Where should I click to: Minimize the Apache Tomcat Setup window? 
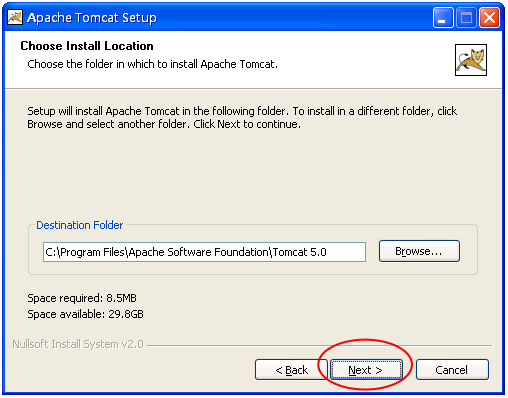coord(443,18)
